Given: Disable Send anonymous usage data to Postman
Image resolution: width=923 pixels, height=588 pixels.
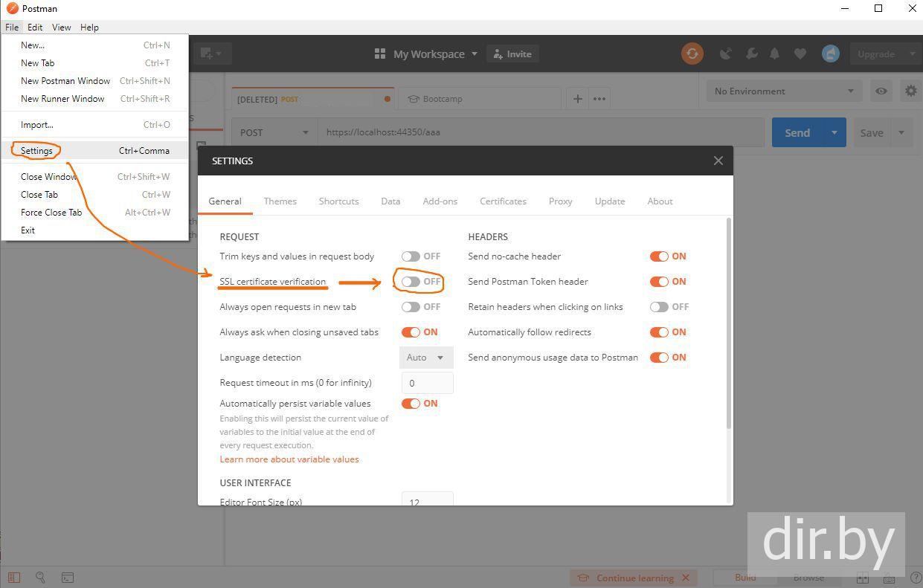Looking at the screenshot, I should pos(659,358).
